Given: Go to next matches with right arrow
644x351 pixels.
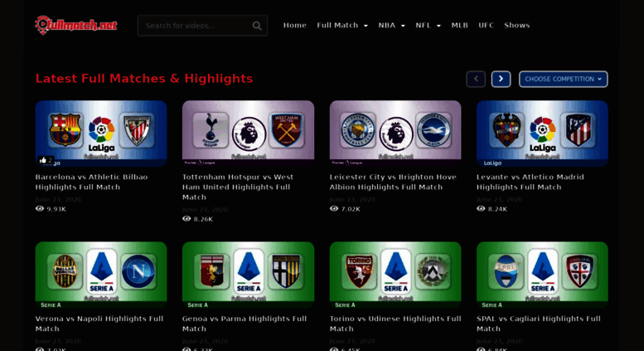Looking at the screenshot, I should 501,79.
